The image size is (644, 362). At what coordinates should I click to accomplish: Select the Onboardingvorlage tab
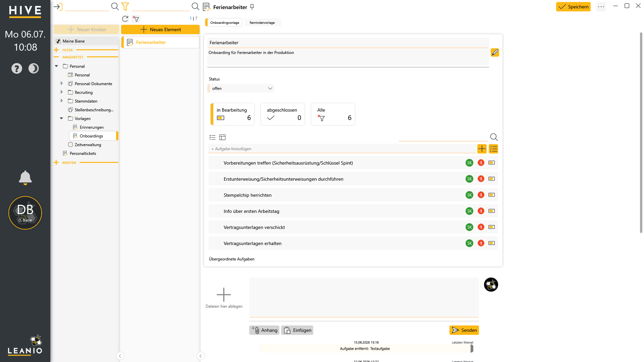click(224, 22)
